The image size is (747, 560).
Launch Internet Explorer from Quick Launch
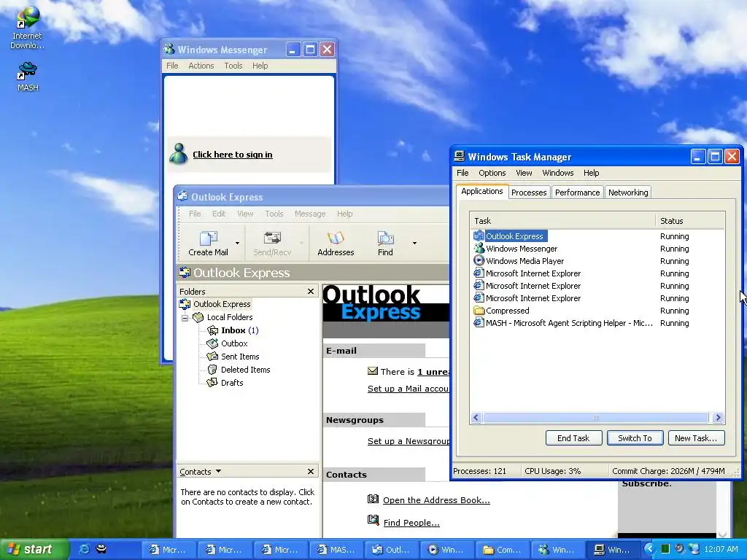coord(85,549)
